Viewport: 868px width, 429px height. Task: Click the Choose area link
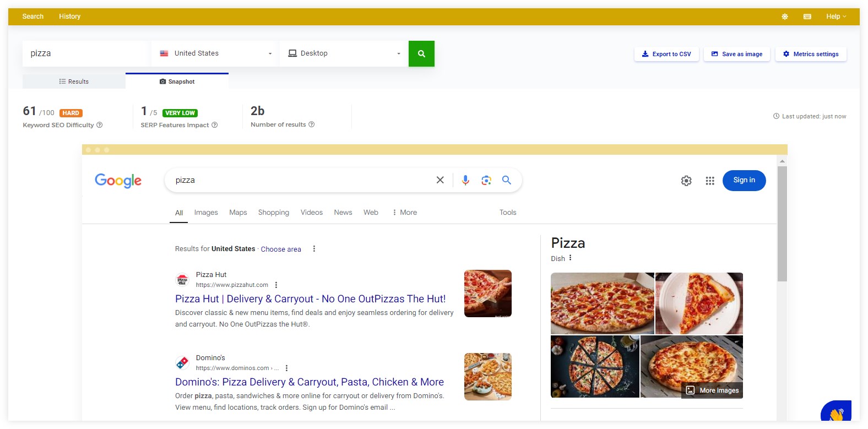point(281,249)
